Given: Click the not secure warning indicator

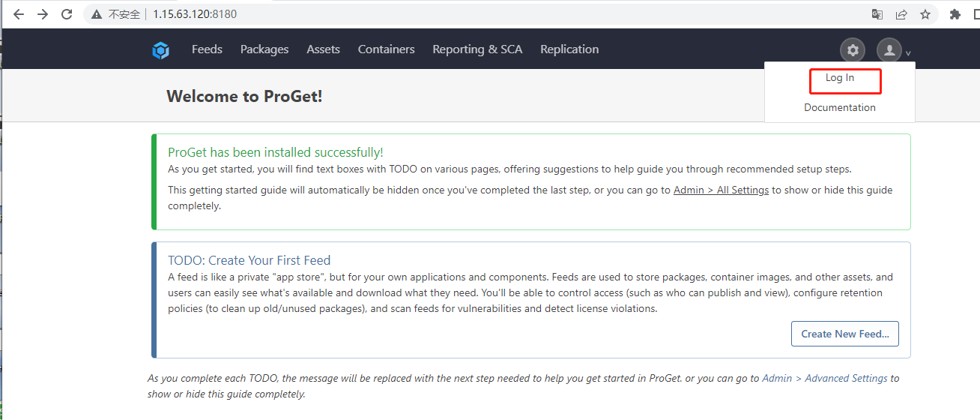Looking at the screenshot, I should click(x=115, y=14).
